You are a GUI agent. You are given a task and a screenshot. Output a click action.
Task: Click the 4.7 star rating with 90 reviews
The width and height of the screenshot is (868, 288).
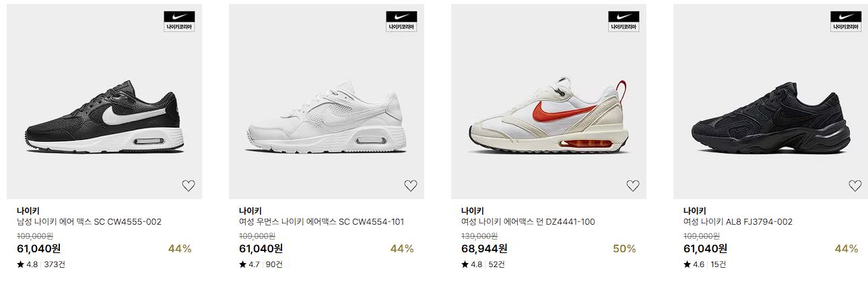(x=261, y=264)
